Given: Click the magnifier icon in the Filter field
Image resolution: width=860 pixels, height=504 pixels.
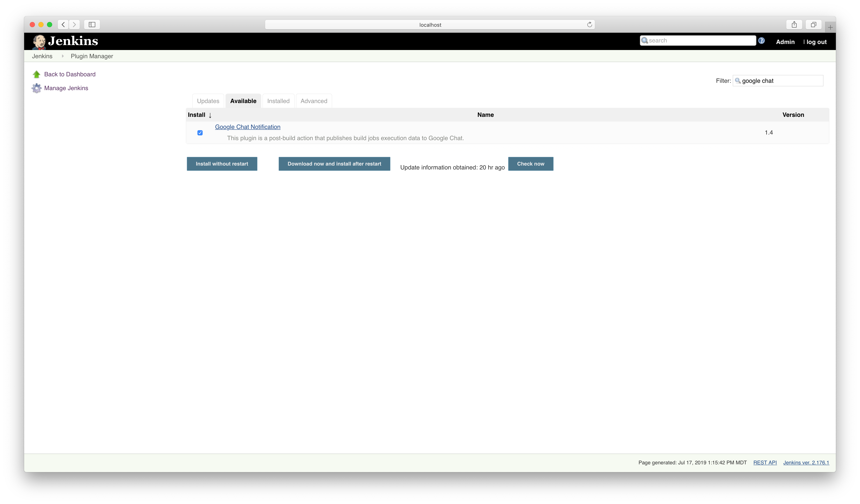Looking at the screenshot, I should 738,81.
